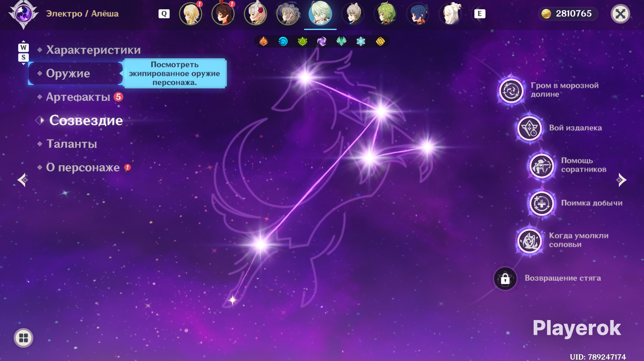The width and height of the screenshot is (644, 361).
Task: Choose Noelle's avatar with the red rose
Action: point(255,14)
